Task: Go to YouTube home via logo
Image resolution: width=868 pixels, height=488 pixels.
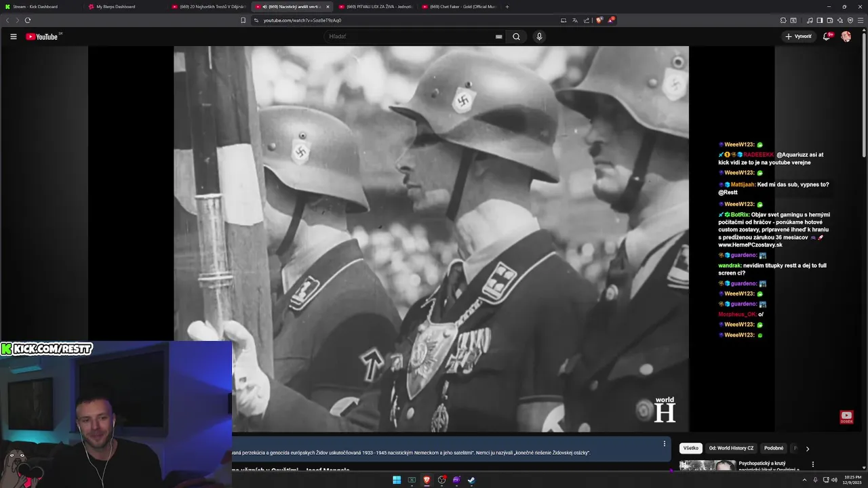Action: [x=42, y=37]
